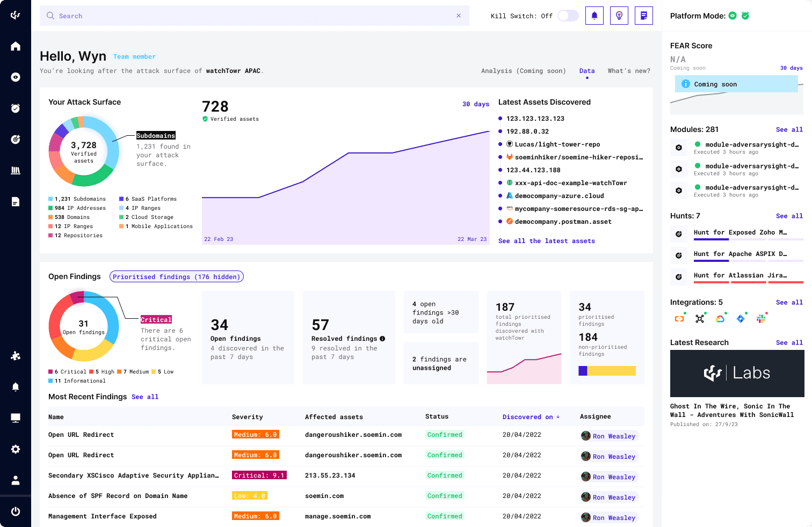Open the What's new? tab
The image size is (812, 527).
[629, 71]
